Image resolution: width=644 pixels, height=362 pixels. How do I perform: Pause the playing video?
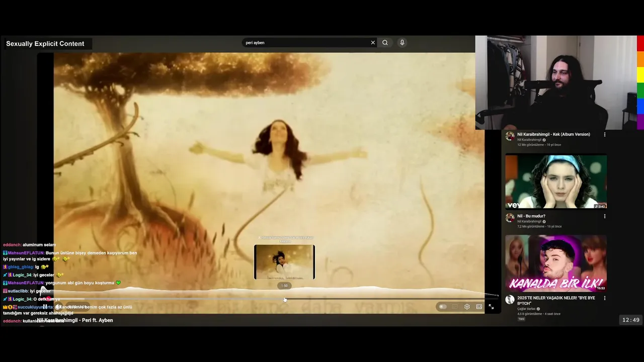45,307
